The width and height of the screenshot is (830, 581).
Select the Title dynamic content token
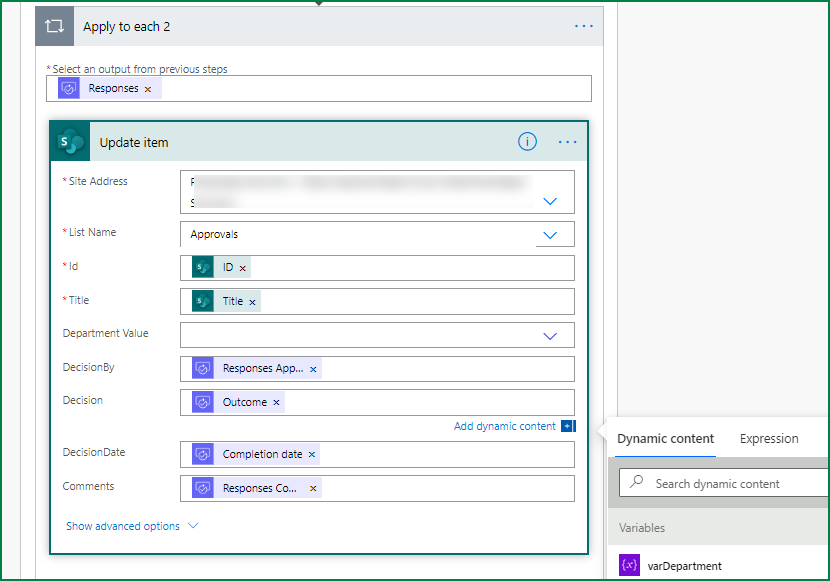point(226,301)
